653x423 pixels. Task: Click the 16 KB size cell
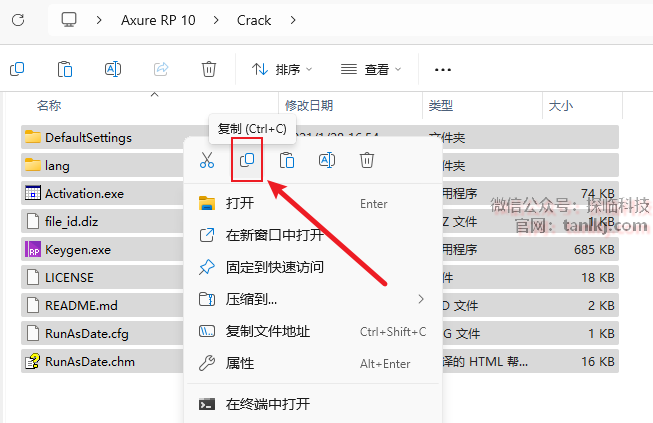click(x=598, y=361)
